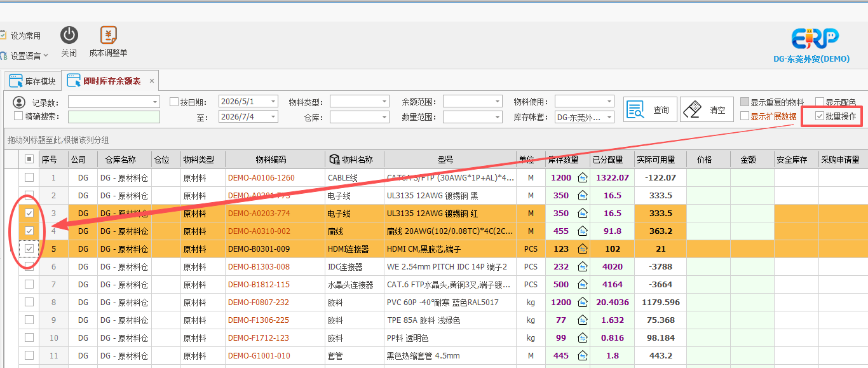Uncheck the row 3 checkbox

[29, 214]
